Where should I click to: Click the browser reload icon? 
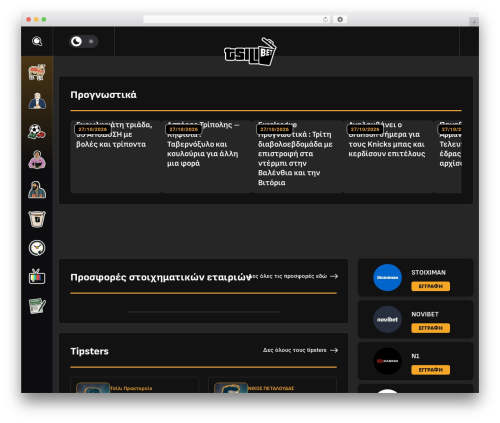[x=325, y=19]
